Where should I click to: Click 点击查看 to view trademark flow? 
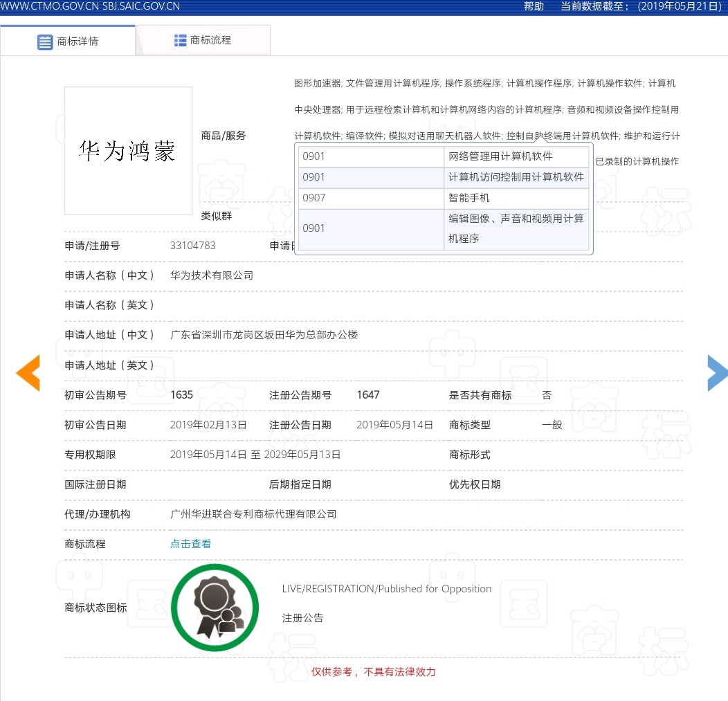click(191, 544)
